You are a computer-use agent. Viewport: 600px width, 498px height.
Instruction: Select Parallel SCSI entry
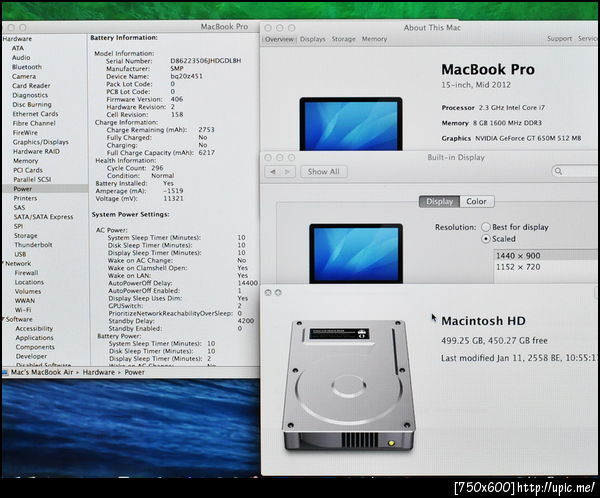click(x=32, y=180)
